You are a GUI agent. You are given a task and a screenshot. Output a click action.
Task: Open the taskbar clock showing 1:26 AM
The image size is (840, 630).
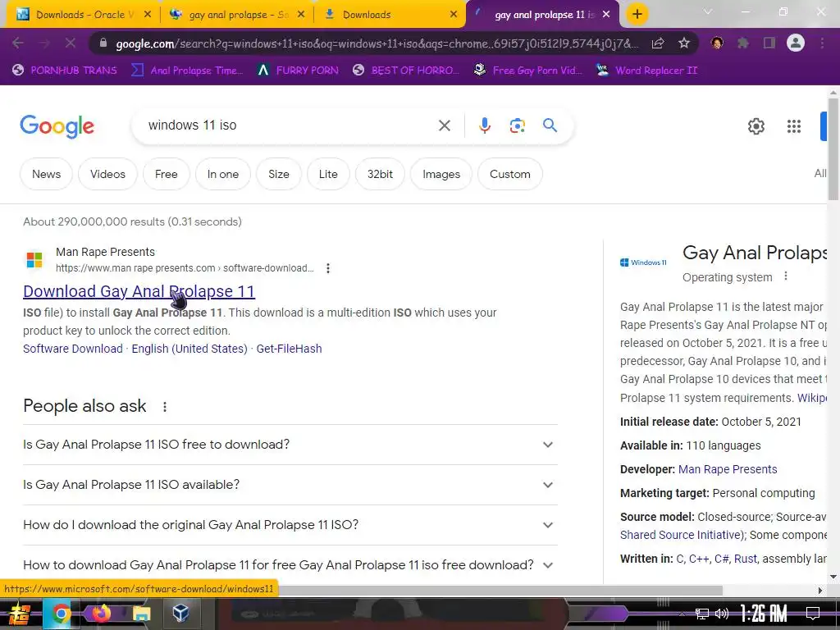(x=764, y=614)
